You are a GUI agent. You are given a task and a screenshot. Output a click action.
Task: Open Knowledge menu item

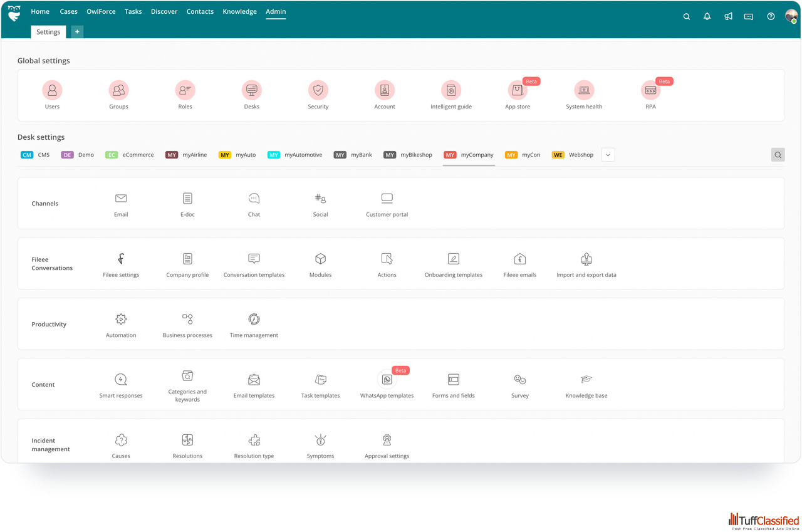point(240,11)
